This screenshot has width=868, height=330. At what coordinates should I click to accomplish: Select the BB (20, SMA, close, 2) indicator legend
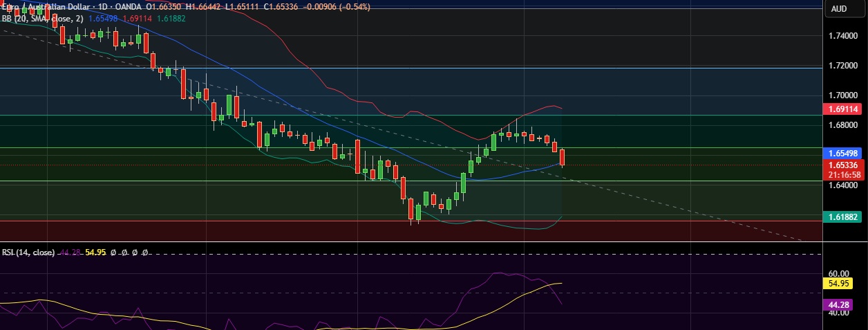(43, 19)
